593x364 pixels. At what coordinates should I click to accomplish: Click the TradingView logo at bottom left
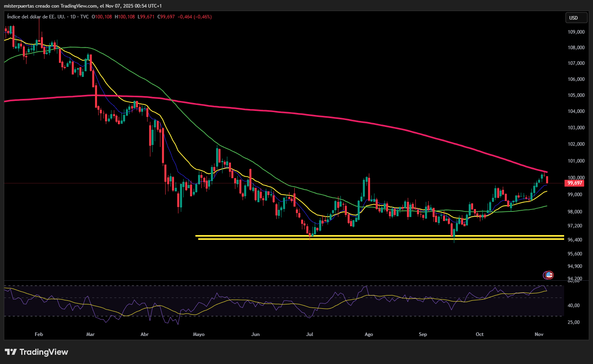[36, 352]
